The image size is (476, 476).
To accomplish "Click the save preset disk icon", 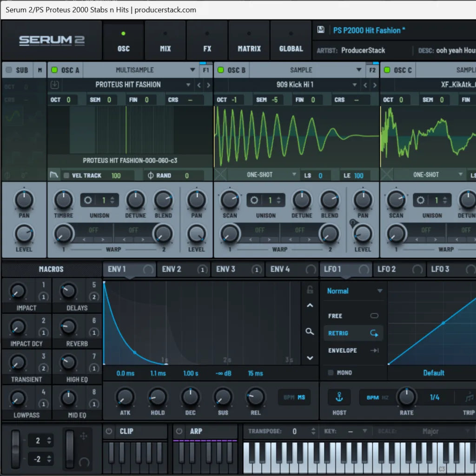I will (321, 30).
